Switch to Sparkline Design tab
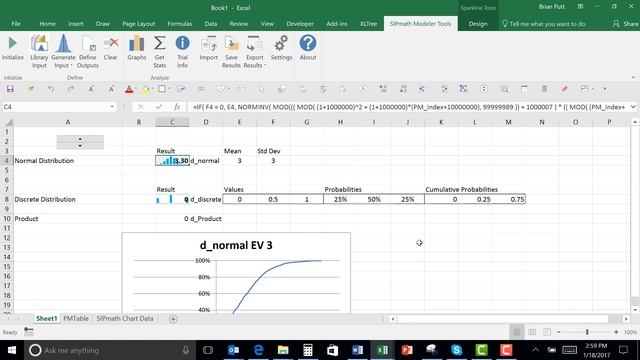Image resolution: width=640 pixels, height=360 pixels. 478,24
